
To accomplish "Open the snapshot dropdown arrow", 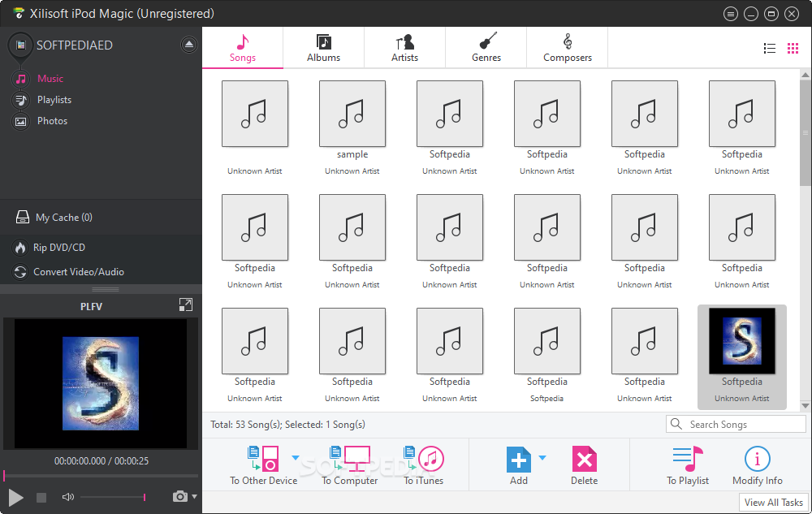I will pos(194,496).
